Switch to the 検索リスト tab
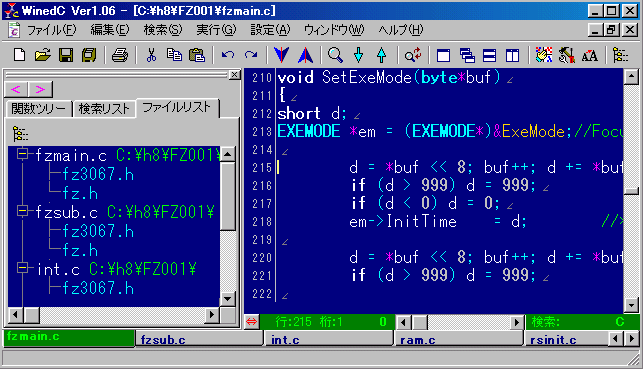The image size is (643, 369). [x=104, y=109]
